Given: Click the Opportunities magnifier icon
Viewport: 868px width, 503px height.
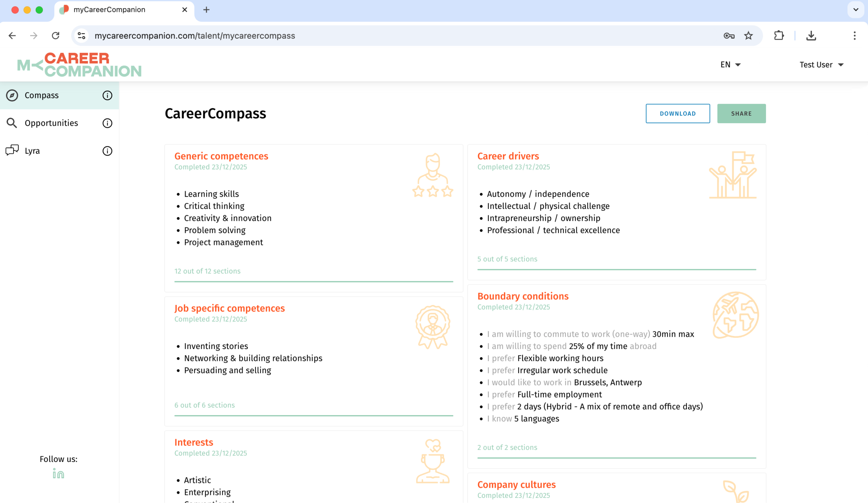Looking at the screenshot, I should coord(12,123).
